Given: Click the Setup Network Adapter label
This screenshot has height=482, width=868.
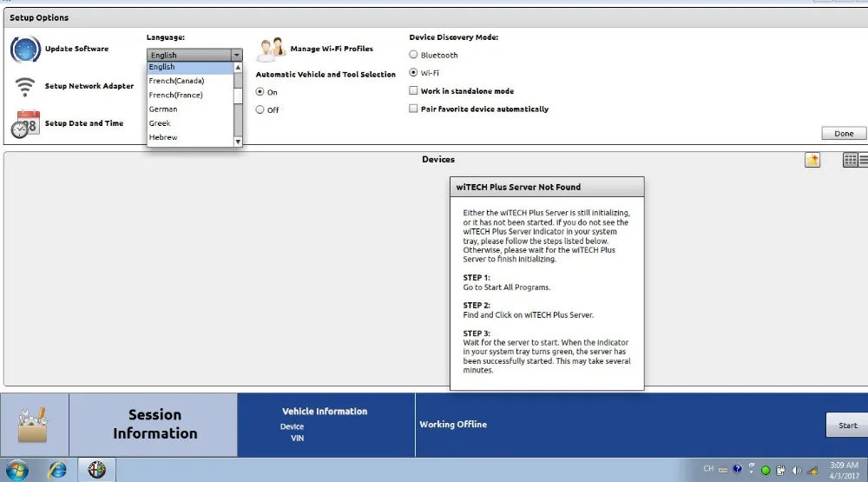Looking at the screenshot, I should pos(89,86).
